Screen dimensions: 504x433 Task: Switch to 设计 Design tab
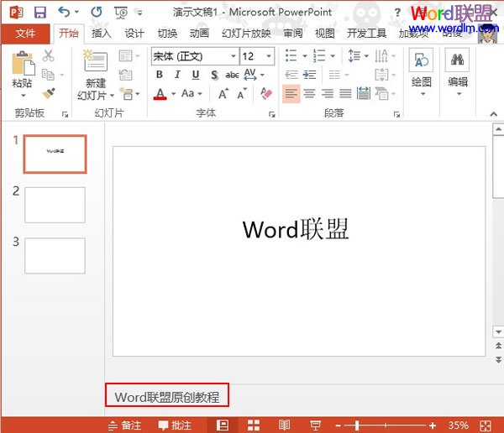(134, 33)
